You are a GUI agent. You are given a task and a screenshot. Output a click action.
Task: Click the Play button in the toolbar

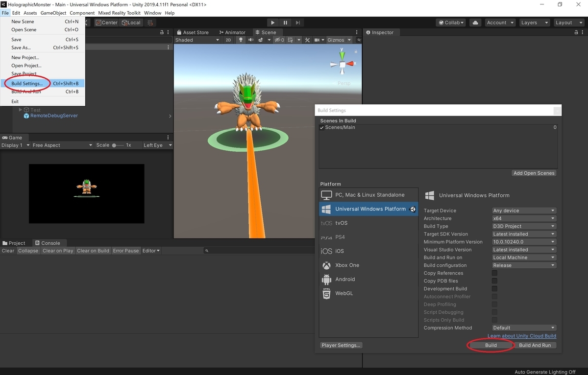tap(273, 23)
